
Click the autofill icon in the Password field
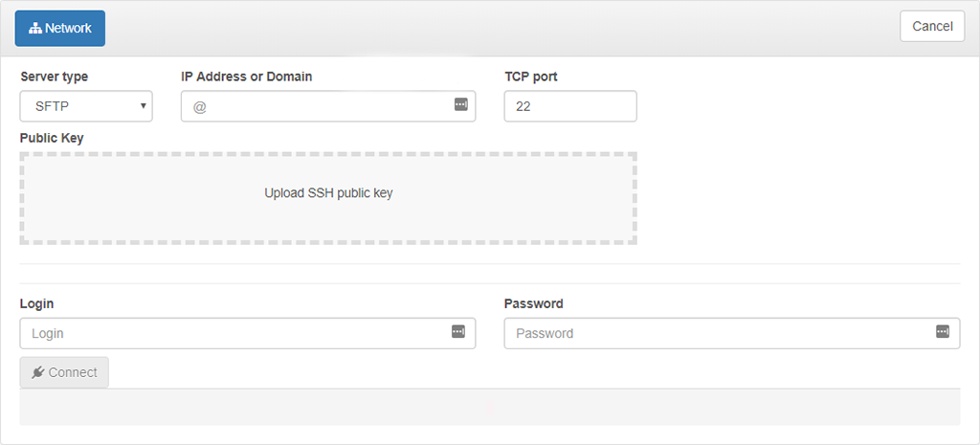tap(943, 331)
